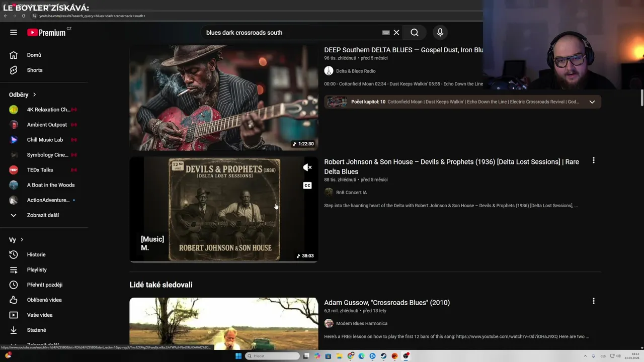This screenshot has width=644, height=362.
Task: Open the Windows Start menu
Action: [238, 356]
